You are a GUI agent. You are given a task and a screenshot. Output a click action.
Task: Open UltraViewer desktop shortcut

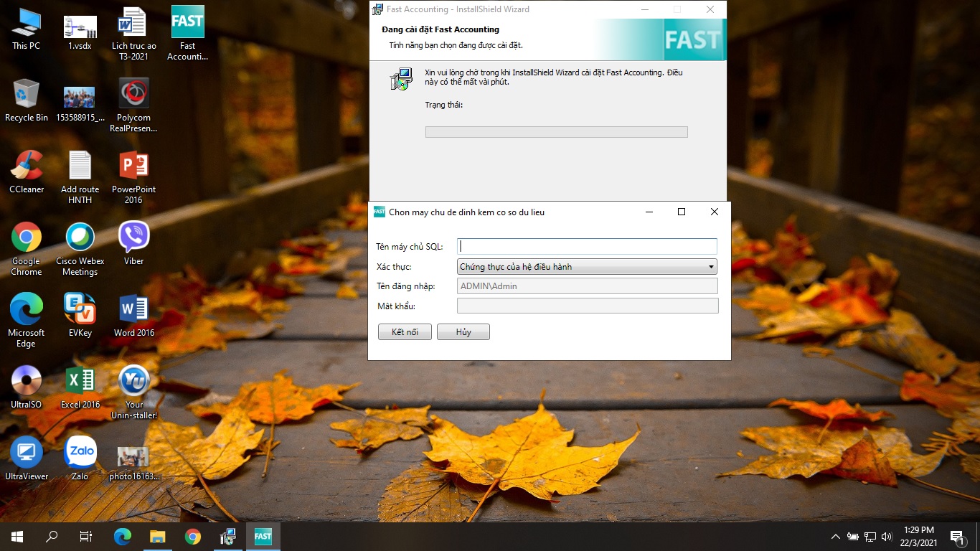click(27, 453)
